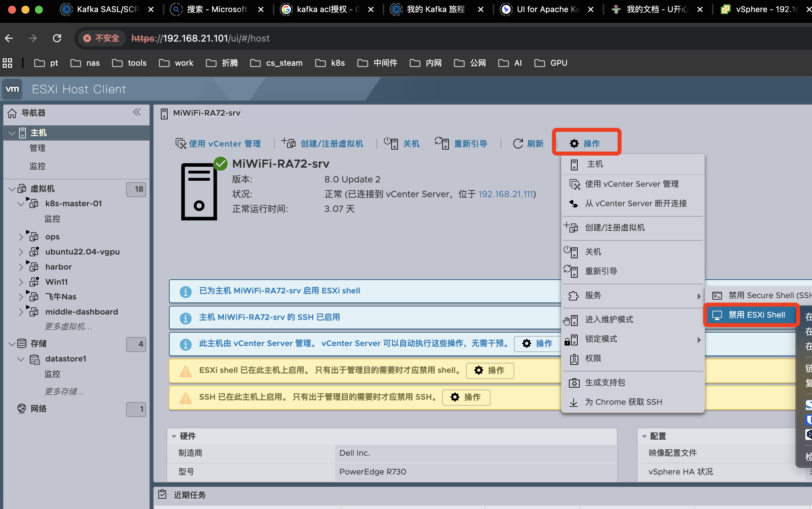Click the 192.168.21.111 vCenter Server link
Viewport: 812px width, 509px height.
pos(506,194)
